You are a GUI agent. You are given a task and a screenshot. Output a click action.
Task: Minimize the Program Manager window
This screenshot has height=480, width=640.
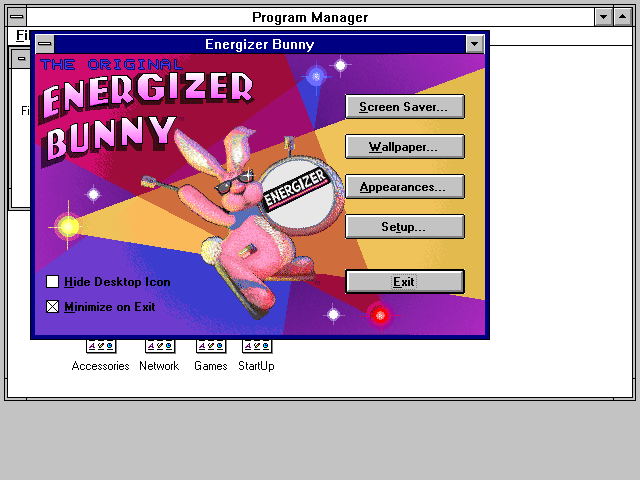(603, 17)
